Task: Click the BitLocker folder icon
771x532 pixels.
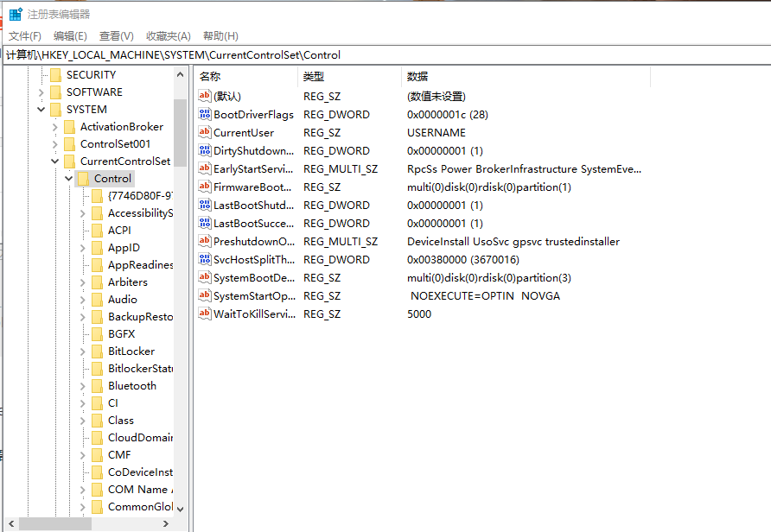Action: click(x=97, y=351)
